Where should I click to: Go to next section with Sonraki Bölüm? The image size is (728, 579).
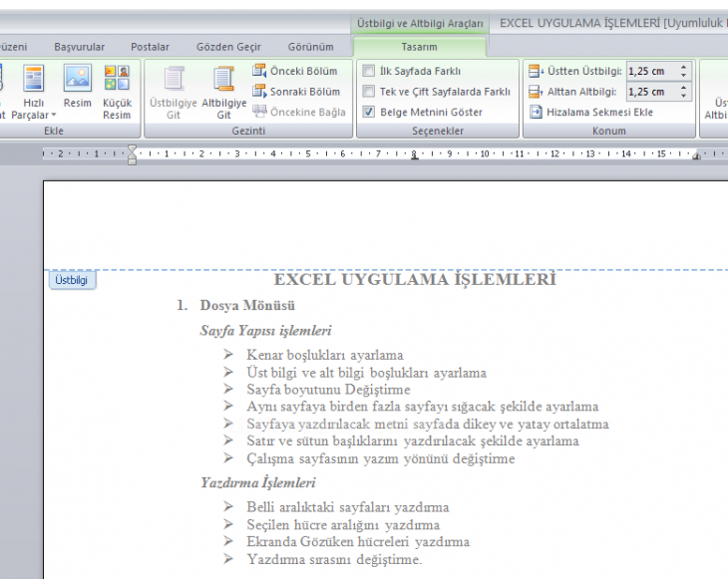(x=295, y=92)
